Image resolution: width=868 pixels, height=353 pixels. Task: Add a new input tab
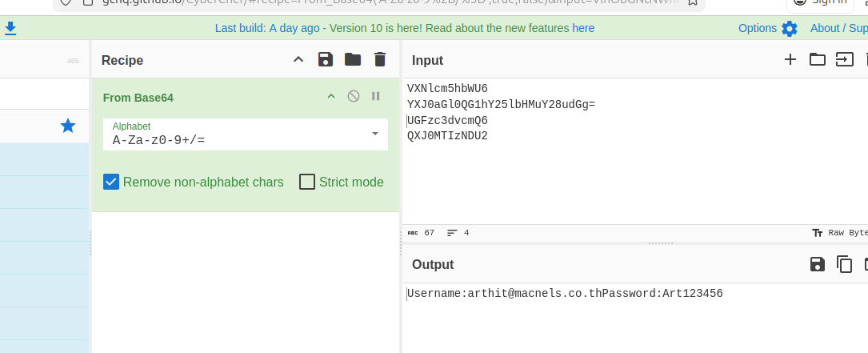790,59
